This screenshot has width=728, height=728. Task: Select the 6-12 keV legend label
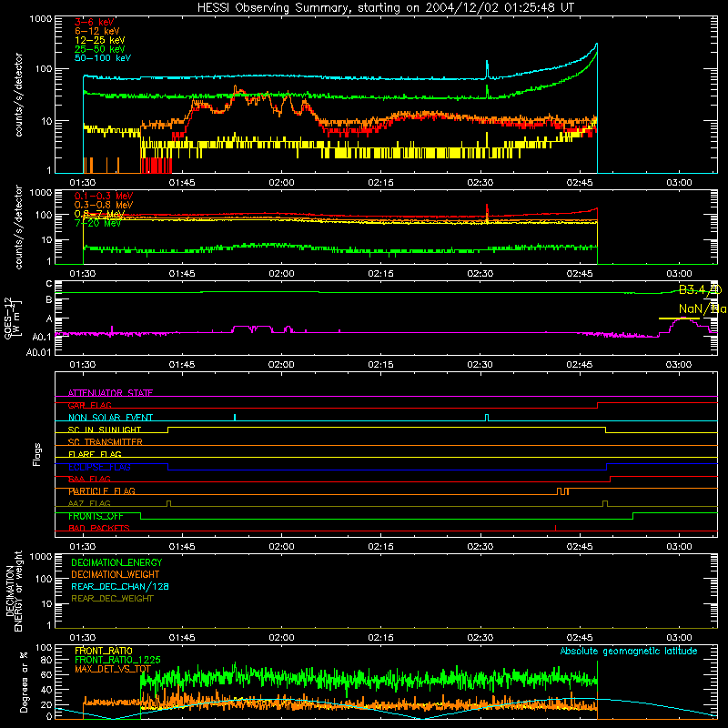(97, 31)
